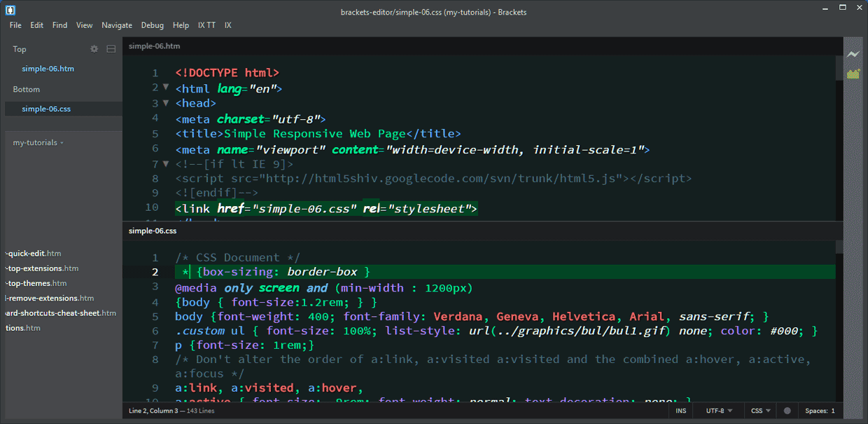Click the Bottom pane label in sidebar
This screenshot has width=868, height=424.
(x=27, y=89)
